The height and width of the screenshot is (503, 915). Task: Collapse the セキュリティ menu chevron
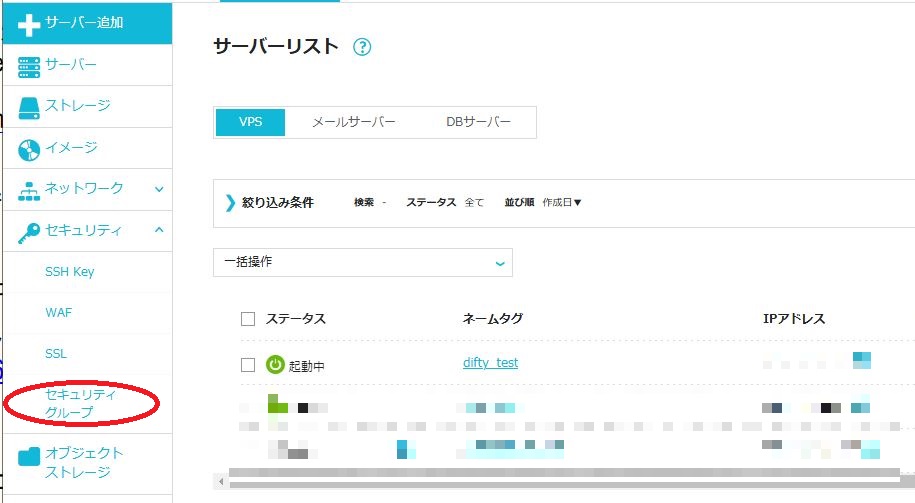tap(159, 230)
